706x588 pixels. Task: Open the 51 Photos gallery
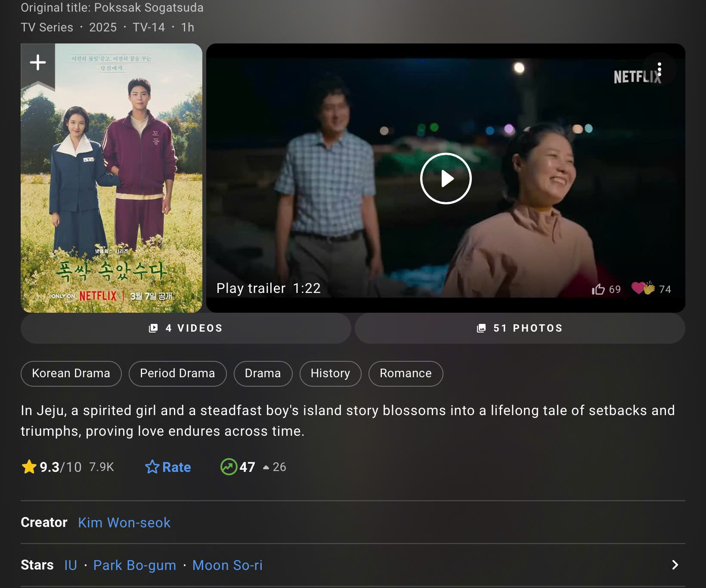click(x=520, y=328)
